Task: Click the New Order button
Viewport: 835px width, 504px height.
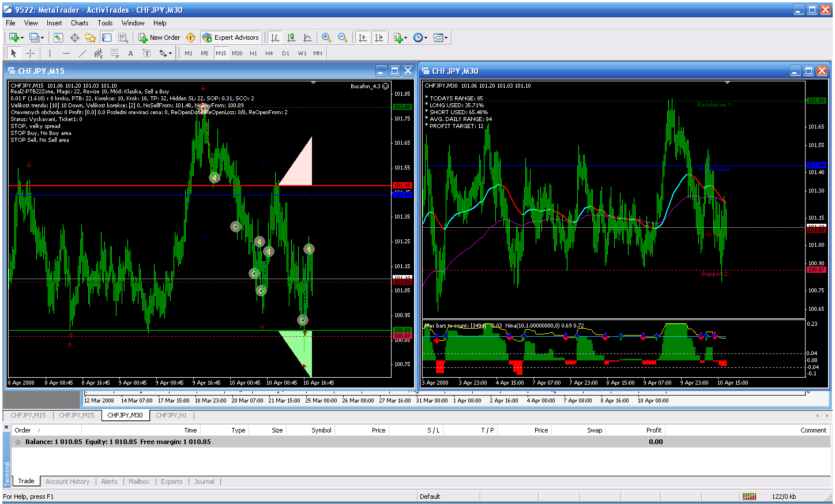Action: 159,37
